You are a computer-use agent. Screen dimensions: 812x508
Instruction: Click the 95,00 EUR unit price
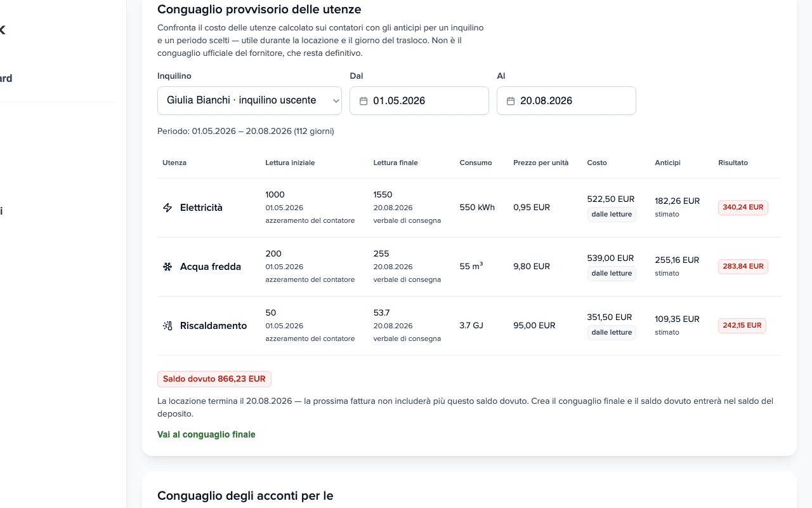pos(534,326)
